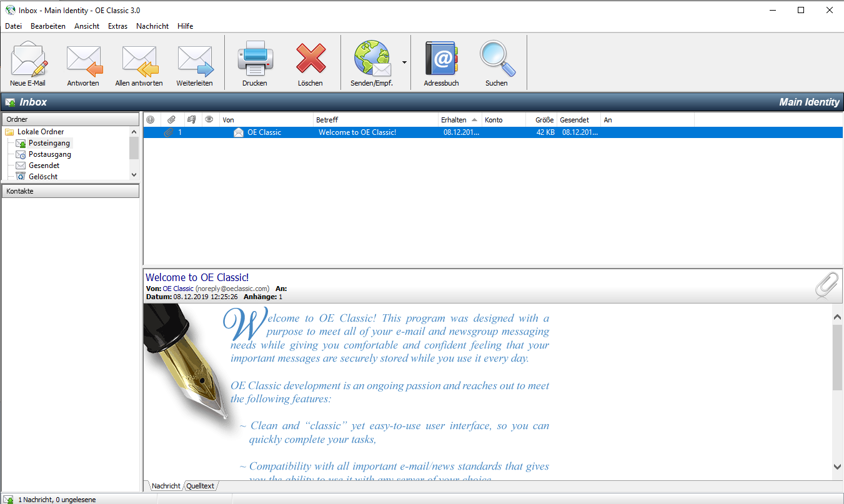Print the message with Drucken
Viewport: 844px width, 504px height.
tap(255, 63)
